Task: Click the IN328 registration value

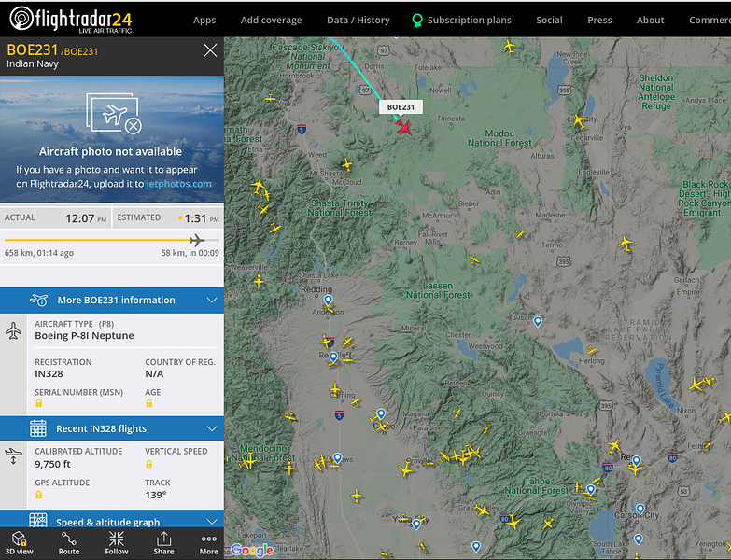Action: coord(49,374)
